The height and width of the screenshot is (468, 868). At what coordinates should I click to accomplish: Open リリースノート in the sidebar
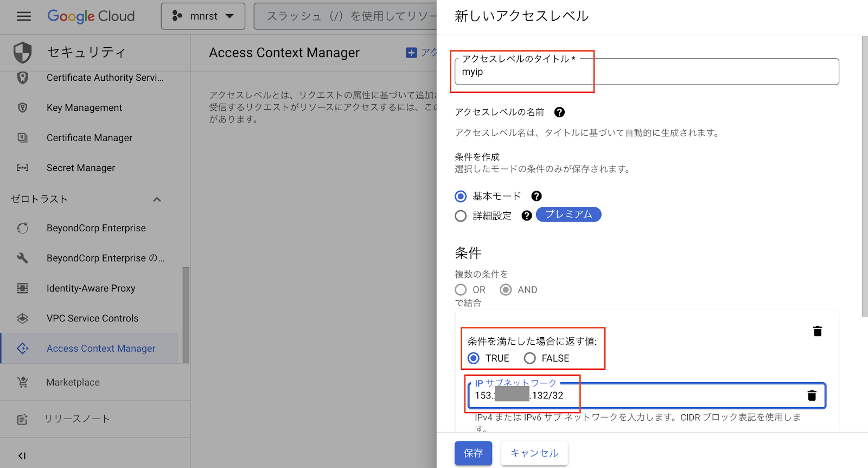(77, 419)
